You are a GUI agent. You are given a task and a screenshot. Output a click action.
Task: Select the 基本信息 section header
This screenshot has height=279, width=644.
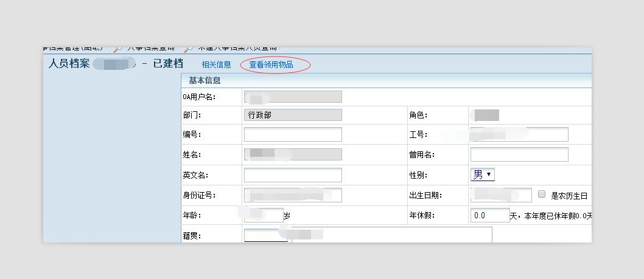205,80
